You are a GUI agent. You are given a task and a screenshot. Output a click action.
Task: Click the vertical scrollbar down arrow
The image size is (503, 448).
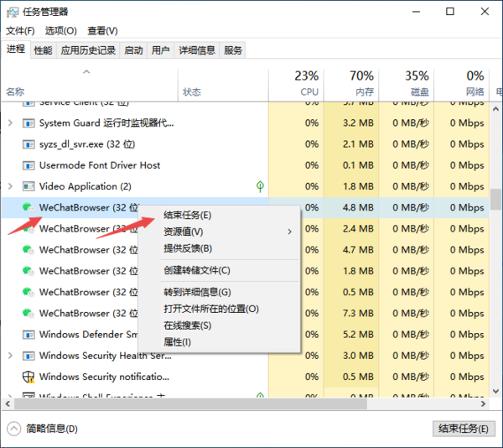[496, 391]
